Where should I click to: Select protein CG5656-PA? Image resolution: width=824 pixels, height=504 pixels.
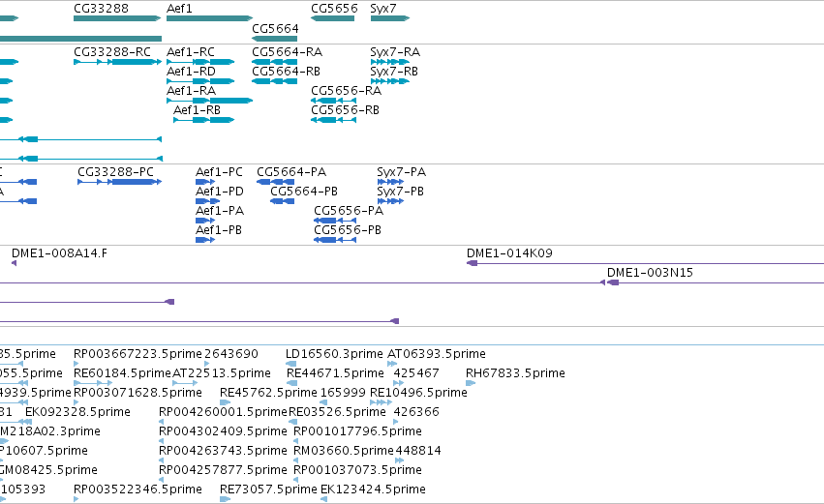pyautogui.click(x=335, y=221)
